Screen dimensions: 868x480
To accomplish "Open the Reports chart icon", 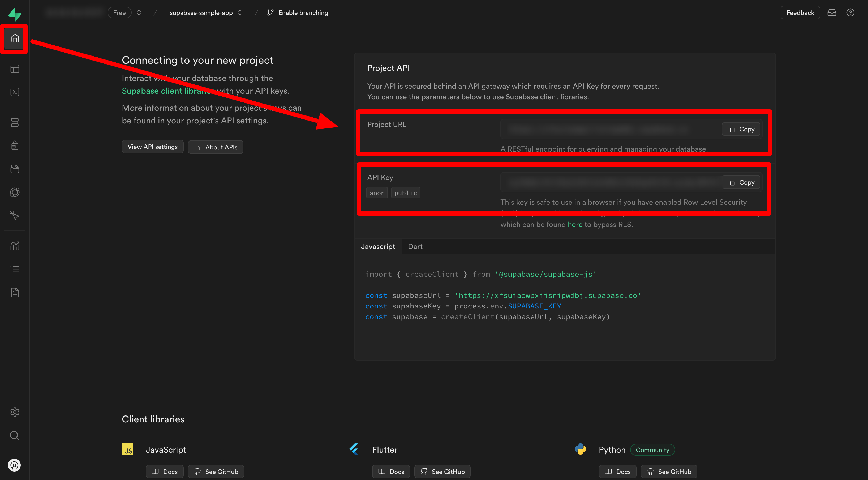I will [x=15, y=246].
